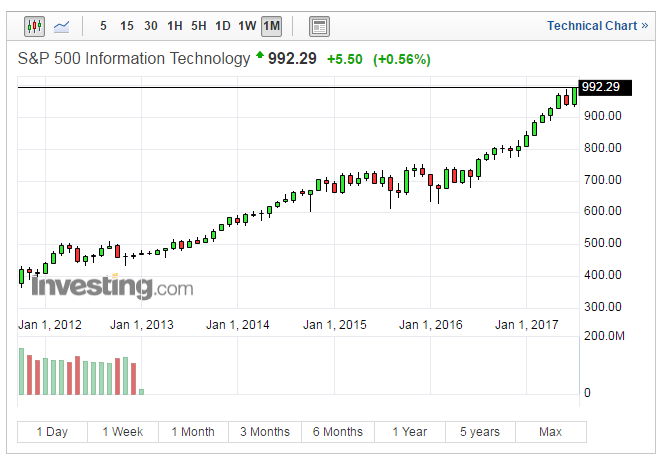Image resolution: width=661 pixels, height=458 pixels.
Task: Switch to the area chart icon
Action: point(62,26)
